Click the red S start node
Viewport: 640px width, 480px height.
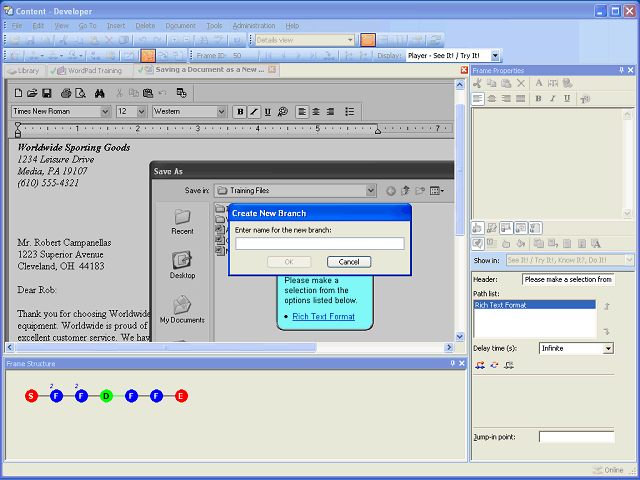point(31,396)
